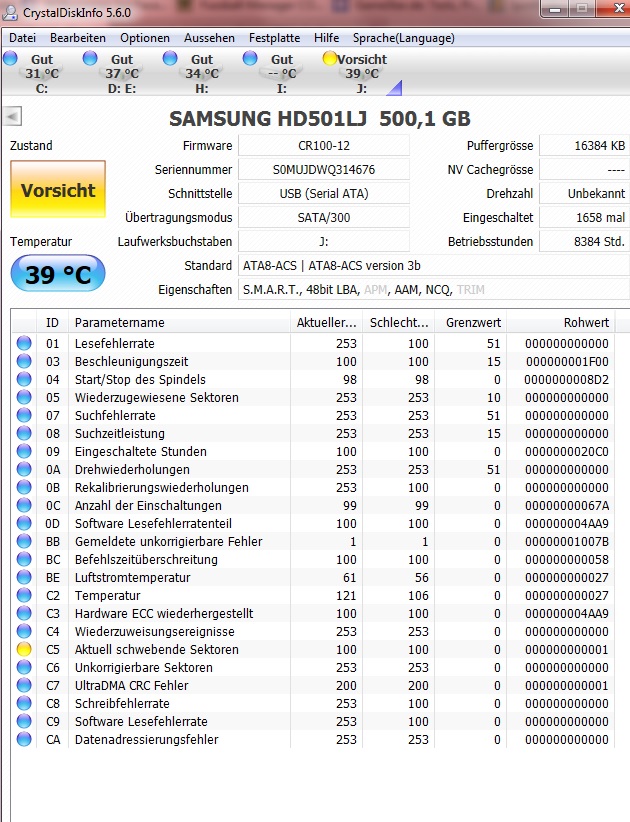Click the yellow status orb for drive J:

(x=330, y=58)
